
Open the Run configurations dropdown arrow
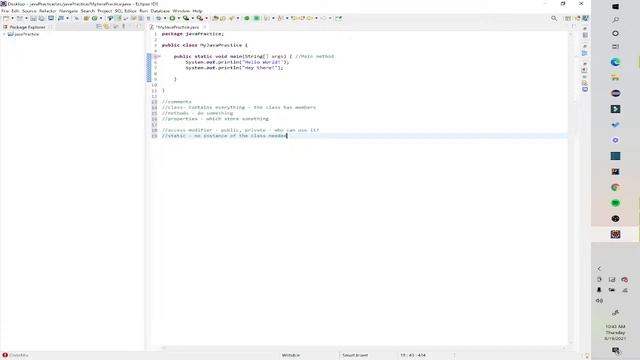(x=178, y=18)
